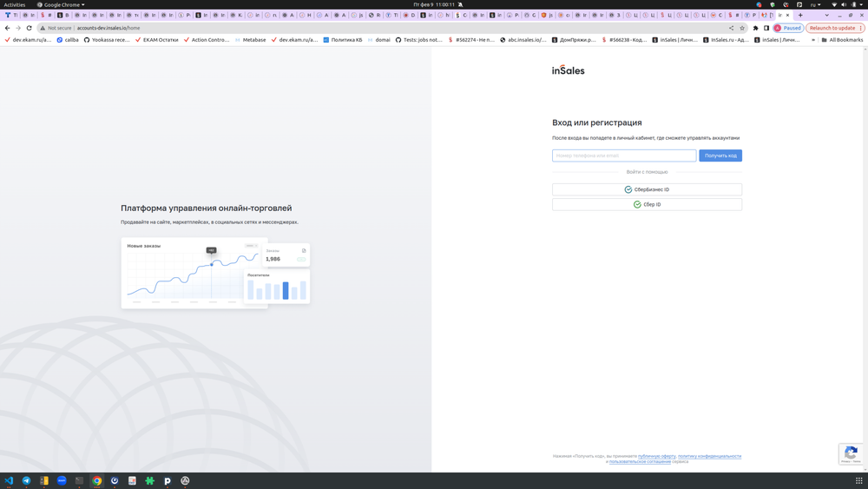This screenshot has height=489, width=868.
Task: Open the Google Chrome app menu dropdown
Action: (x=61, y=4)
